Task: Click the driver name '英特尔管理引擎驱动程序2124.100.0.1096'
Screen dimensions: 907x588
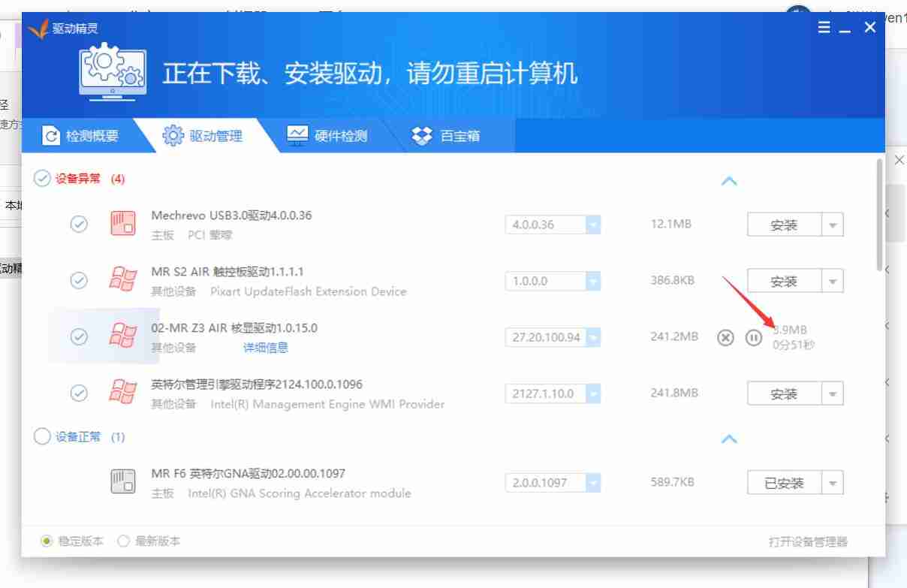Action: [257, 384]
